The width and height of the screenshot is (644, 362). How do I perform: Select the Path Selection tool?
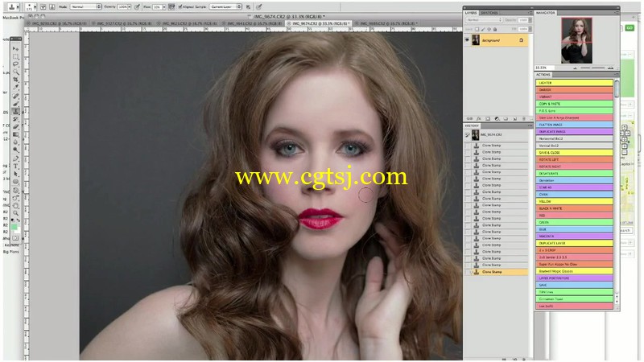click(x=16, y=174)
